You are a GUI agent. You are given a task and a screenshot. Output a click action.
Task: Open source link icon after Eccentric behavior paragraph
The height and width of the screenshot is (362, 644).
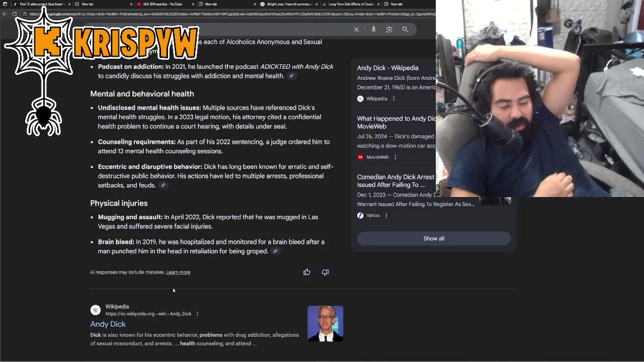(163, 186)
